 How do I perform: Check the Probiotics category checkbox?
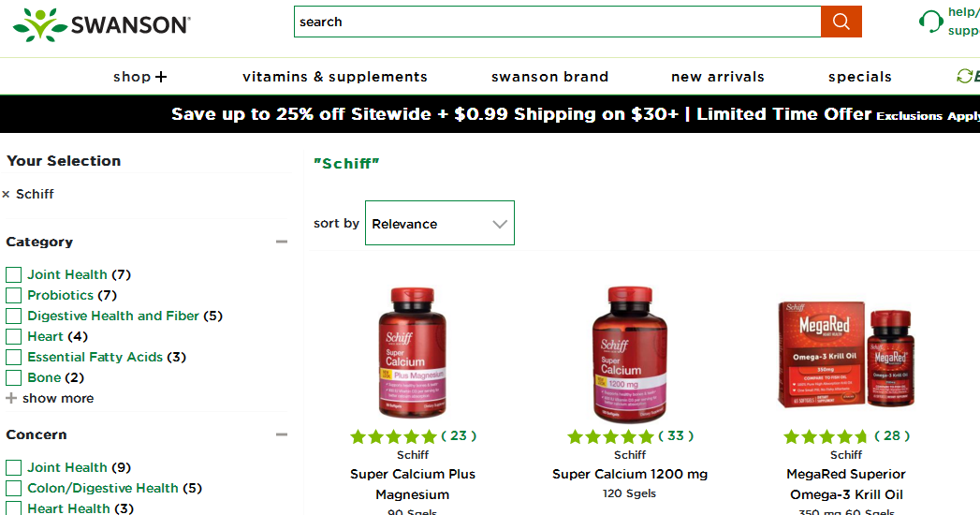click(x=14, y=295)
